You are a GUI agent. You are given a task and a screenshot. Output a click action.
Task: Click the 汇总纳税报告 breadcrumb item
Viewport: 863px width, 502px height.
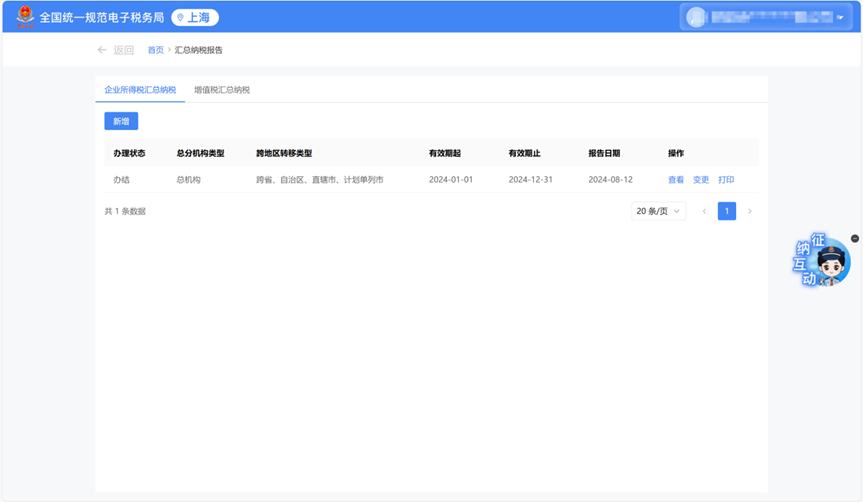pos(199,50)
